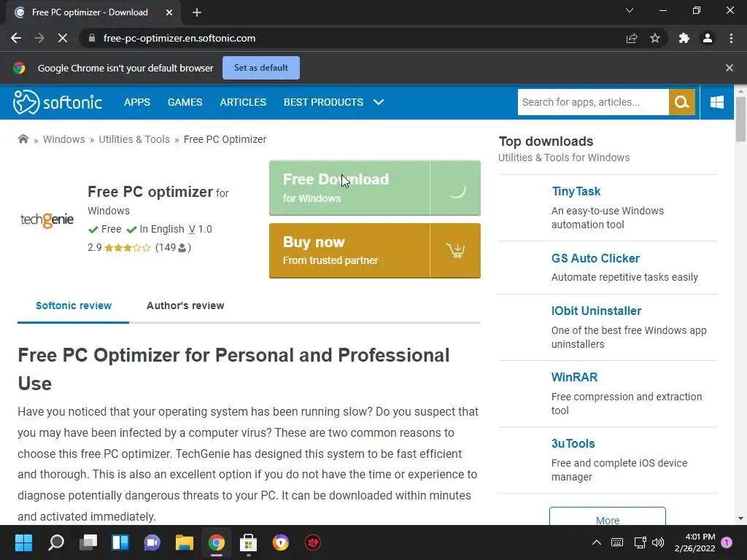Click the padlock site info icon
747x560 pixels.
click(91, 38)
